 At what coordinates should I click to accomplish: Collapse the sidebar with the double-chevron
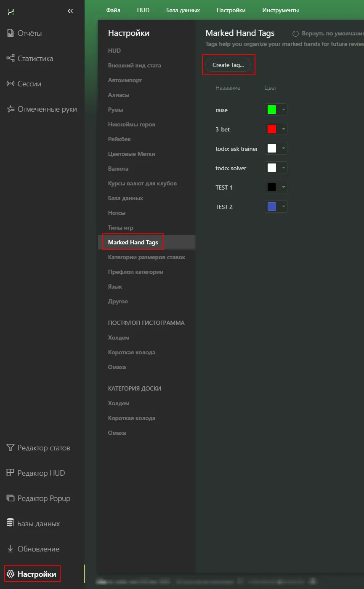pos(70,11)
